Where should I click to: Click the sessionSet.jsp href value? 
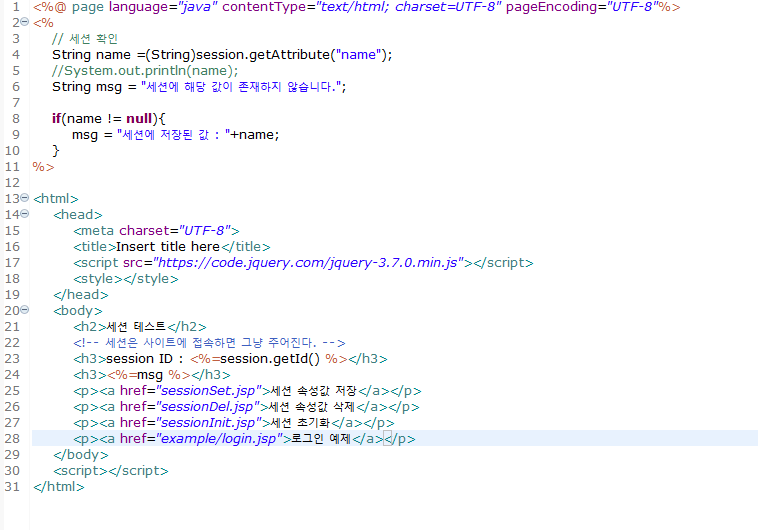(209, 391)
